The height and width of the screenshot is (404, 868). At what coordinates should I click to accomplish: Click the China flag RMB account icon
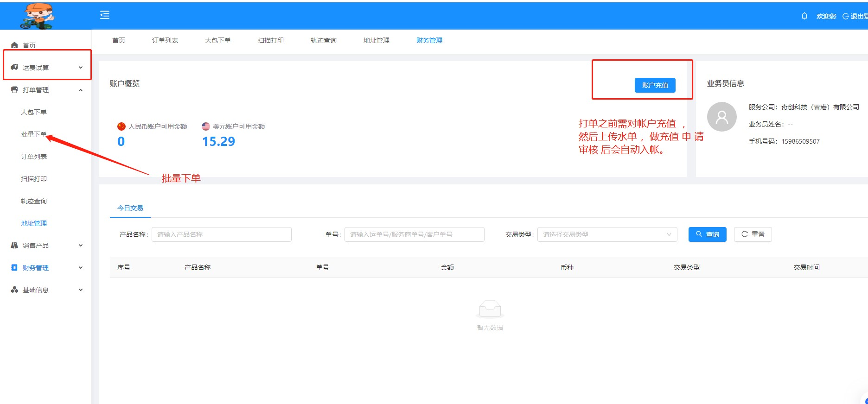tap(121, 126)
